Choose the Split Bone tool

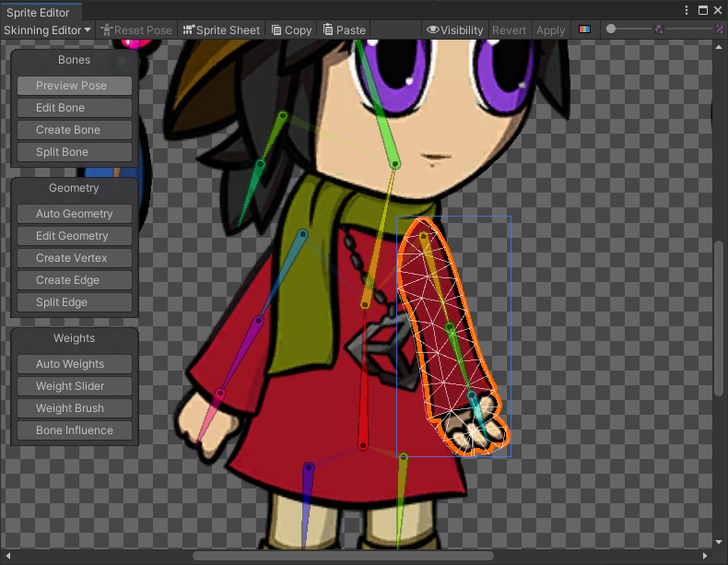click(74, 152)
